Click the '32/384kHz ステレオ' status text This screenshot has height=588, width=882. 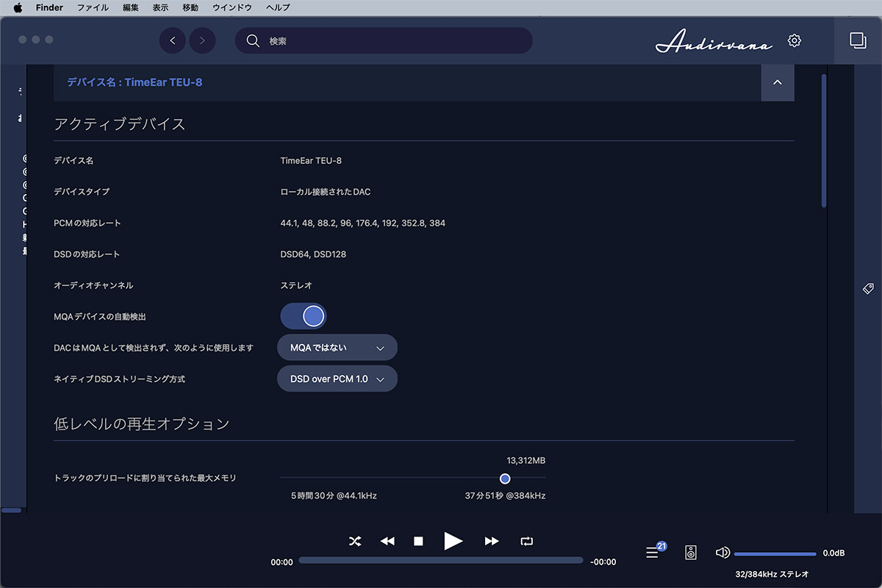pos(772,574)
